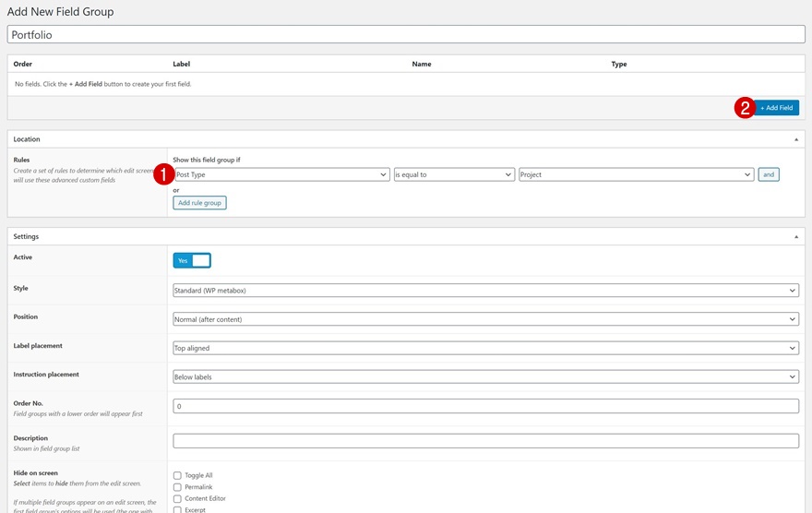Image resolution: width=812 pixels, height=513 pixels.
Task: Tick the Excerpt checkbox
Action: (x=177, y=509)
